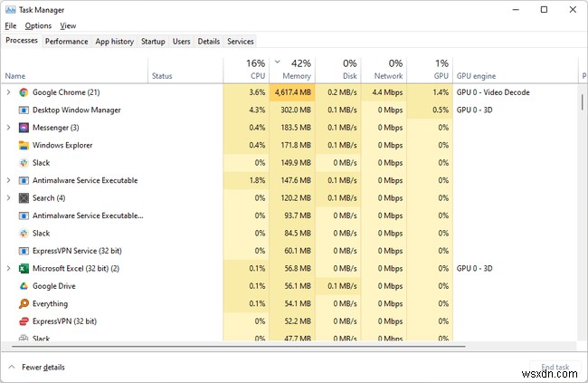This screenshot has height=383, width=588.
Task: Expand the Google Chrome process group
Action: click(x=9, y=92)
